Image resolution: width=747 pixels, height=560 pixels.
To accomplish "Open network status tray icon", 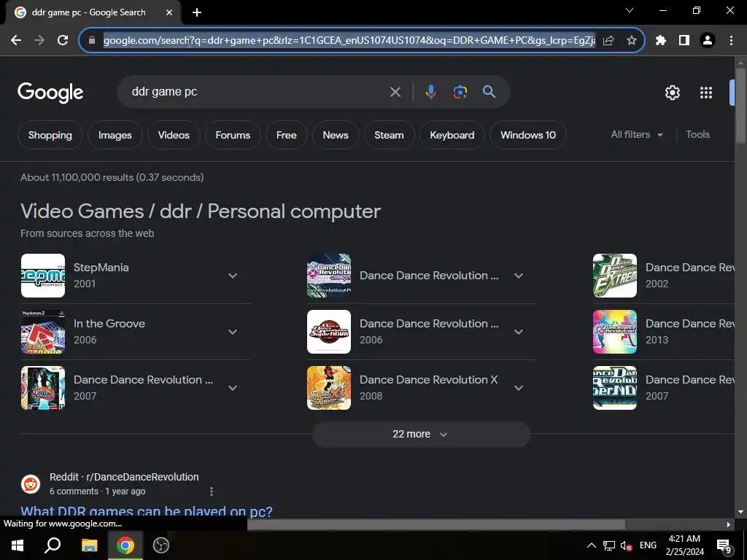I will point(609,545).
